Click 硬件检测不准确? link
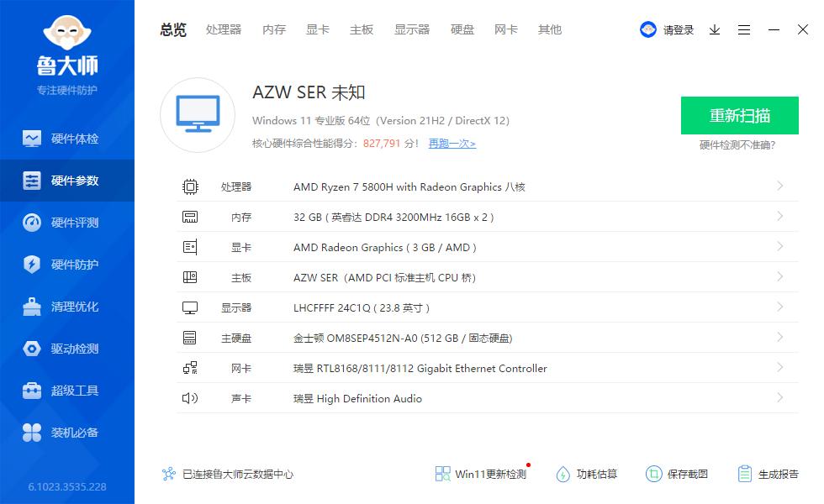 [737, 145]
